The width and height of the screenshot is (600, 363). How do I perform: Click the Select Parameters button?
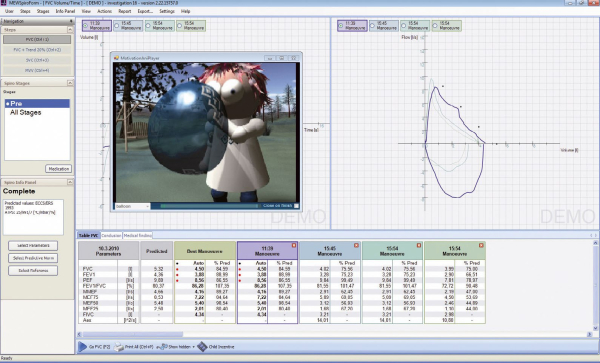[33, 246]
